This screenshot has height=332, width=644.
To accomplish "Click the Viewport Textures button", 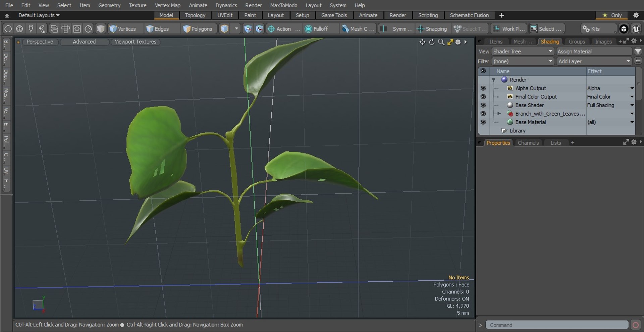I will 136,42.
